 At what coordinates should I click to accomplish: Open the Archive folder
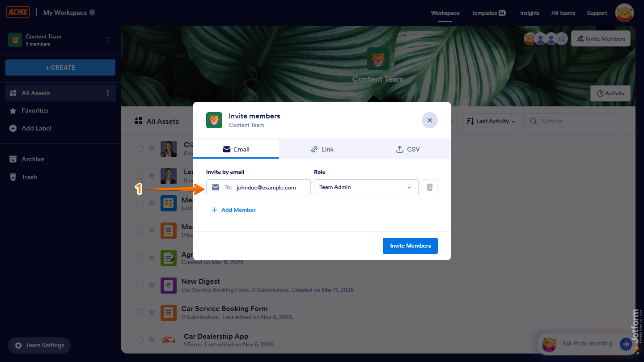(x=33, y=159)
